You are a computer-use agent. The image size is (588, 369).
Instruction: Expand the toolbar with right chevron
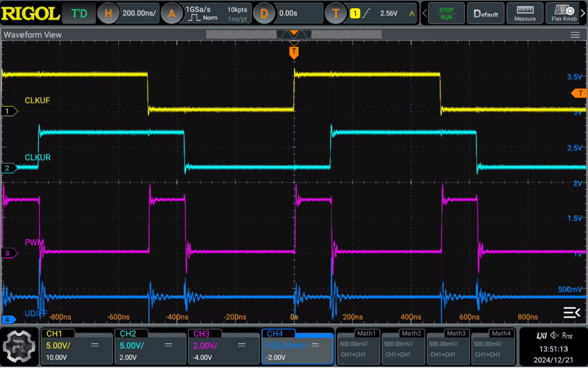click(x=583, y=14)
